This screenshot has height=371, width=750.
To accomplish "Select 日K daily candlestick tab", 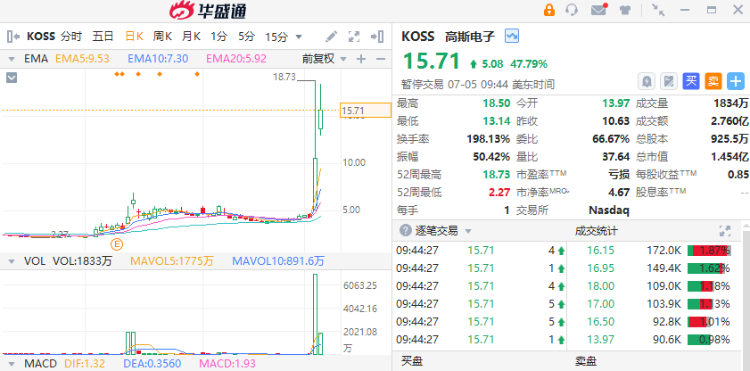I will (134, 36).
